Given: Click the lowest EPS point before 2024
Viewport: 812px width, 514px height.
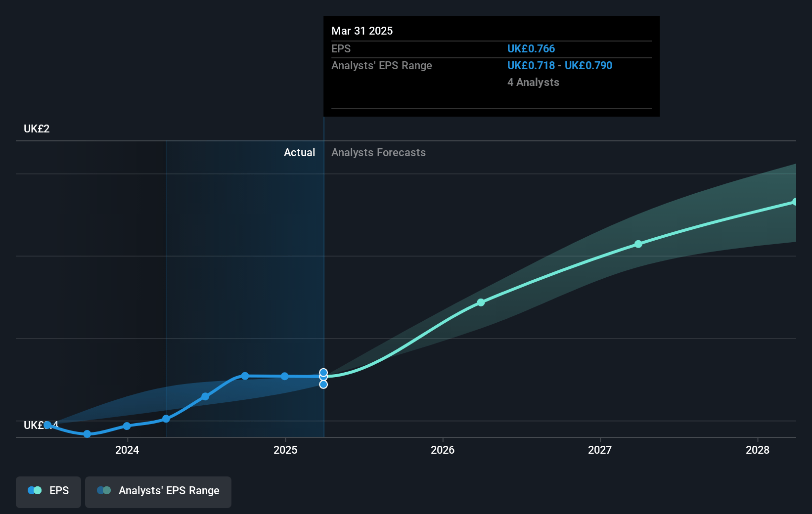Looking at the screenshot, I should pyautogui.click(x=87, y=434).
